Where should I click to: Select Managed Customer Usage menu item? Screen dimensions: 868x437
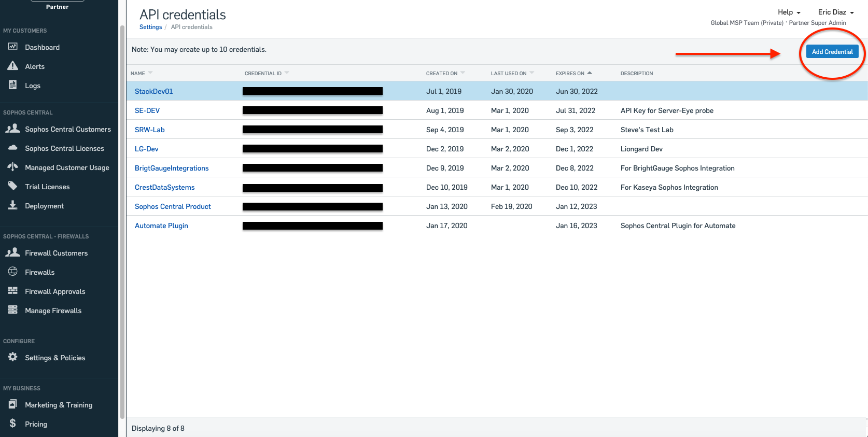click(67, 167)
